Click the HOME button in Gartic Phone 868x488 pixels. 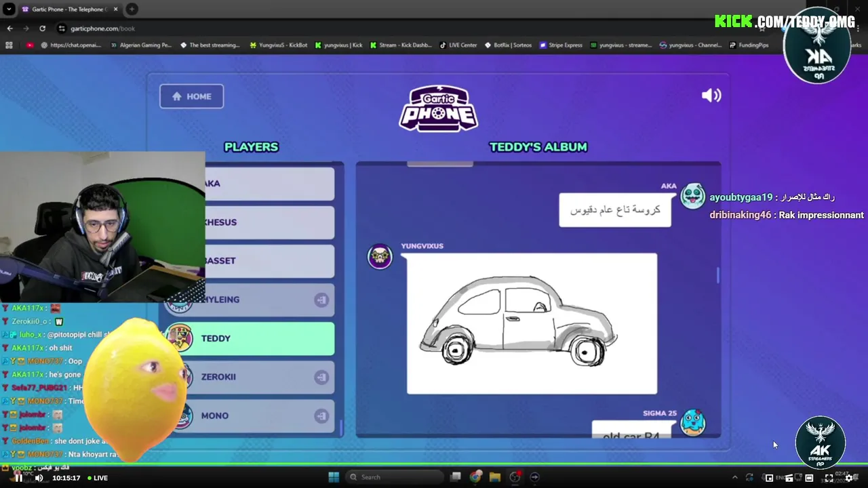(191, 96)
